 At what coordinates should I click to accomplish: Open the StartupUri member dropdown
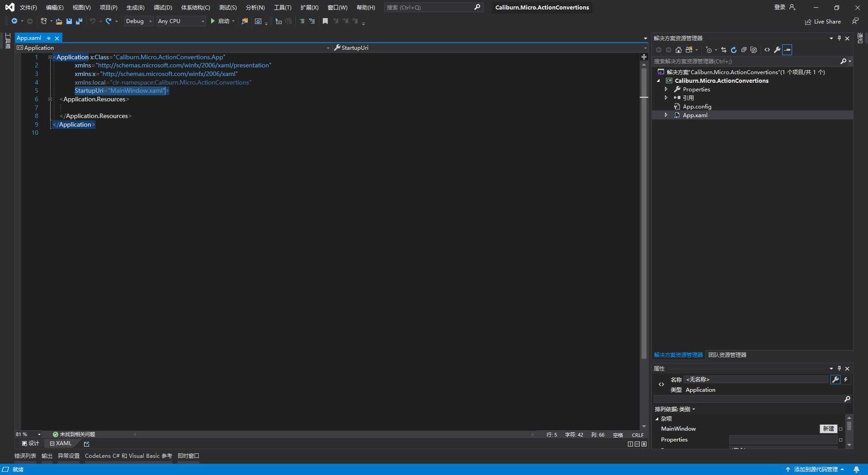click(491, 48)
